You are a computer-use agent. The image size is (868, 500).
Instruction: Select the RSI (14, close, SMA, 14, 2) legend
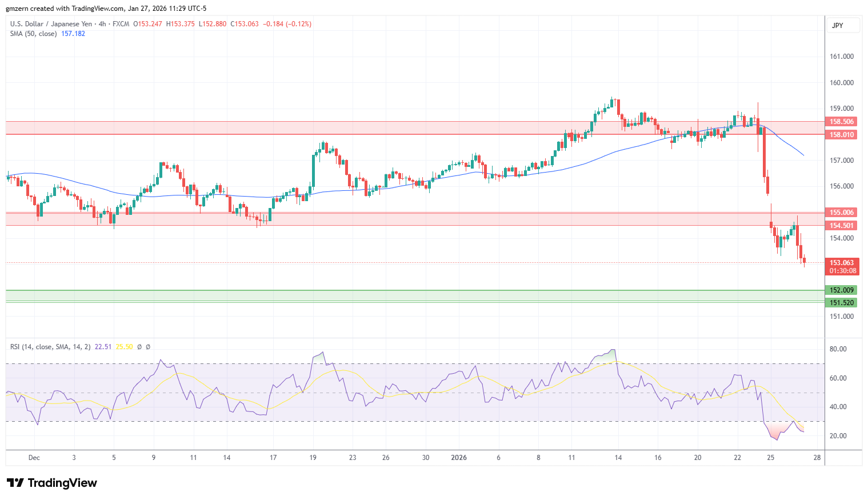(x=50, y=347)
